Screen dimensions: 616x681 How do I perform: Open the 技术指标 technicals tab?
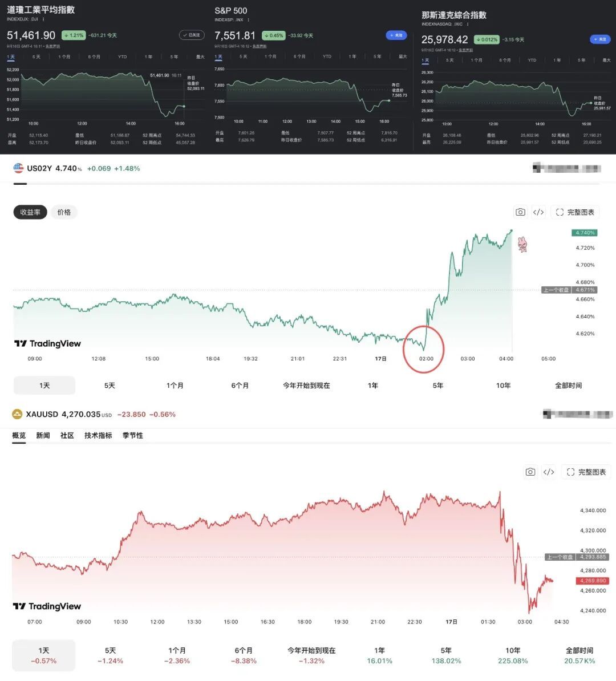click(x=98, y=435)
